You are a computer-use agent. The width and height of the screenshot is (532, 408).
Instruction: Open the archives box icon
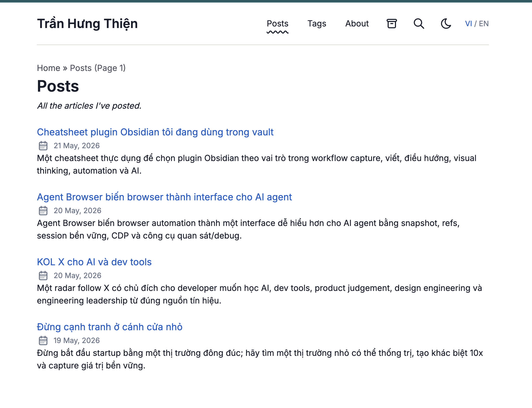[x=392, y=24]
